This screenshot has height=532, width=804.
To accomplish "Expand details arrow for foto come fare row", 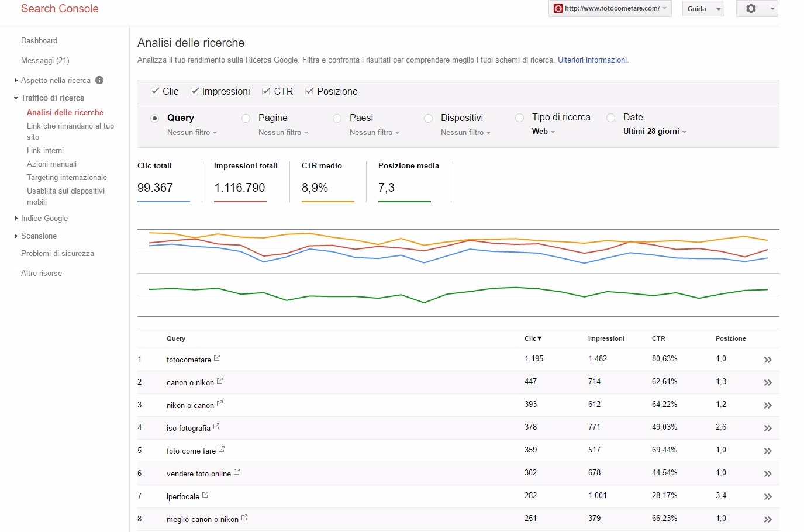I will (768, 451).
